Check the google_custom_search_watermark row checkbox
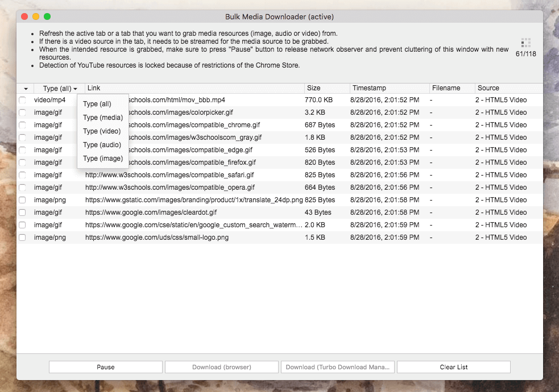This screenshot has width=559, height=392. tap(22, 225)
